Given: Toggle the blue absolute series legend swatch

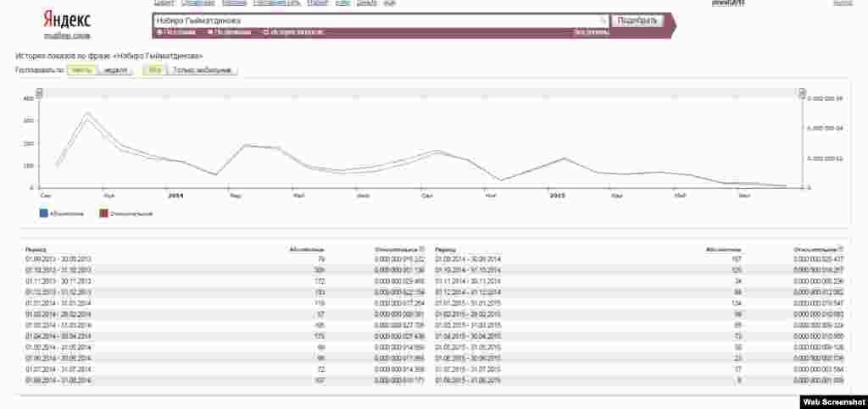Looking at the screenshot, I should click(x=43, y=213).
